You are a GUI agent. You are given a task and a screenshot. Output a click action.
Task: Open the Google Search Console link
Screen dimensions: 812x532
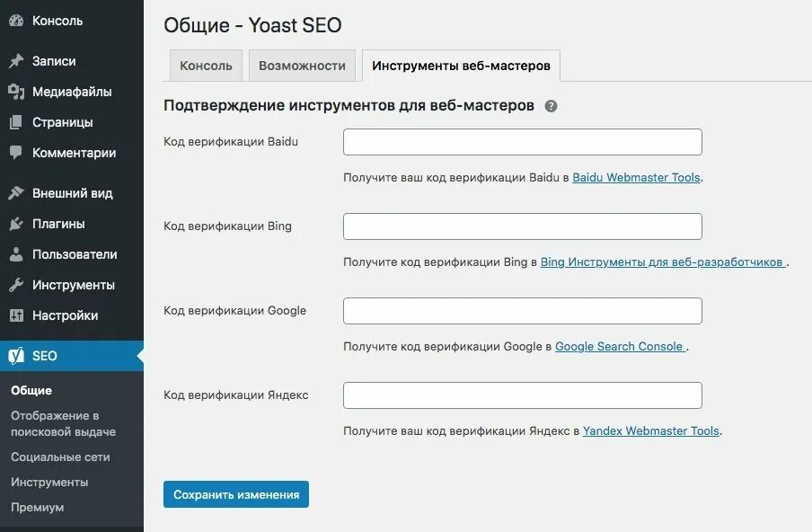(620, 347)
